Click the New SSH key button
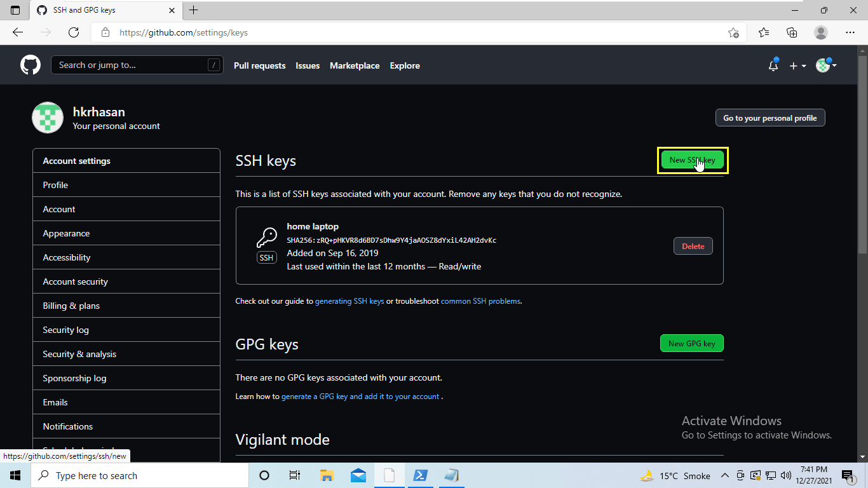This screenshot has width=868, height=488. [692, 160]
